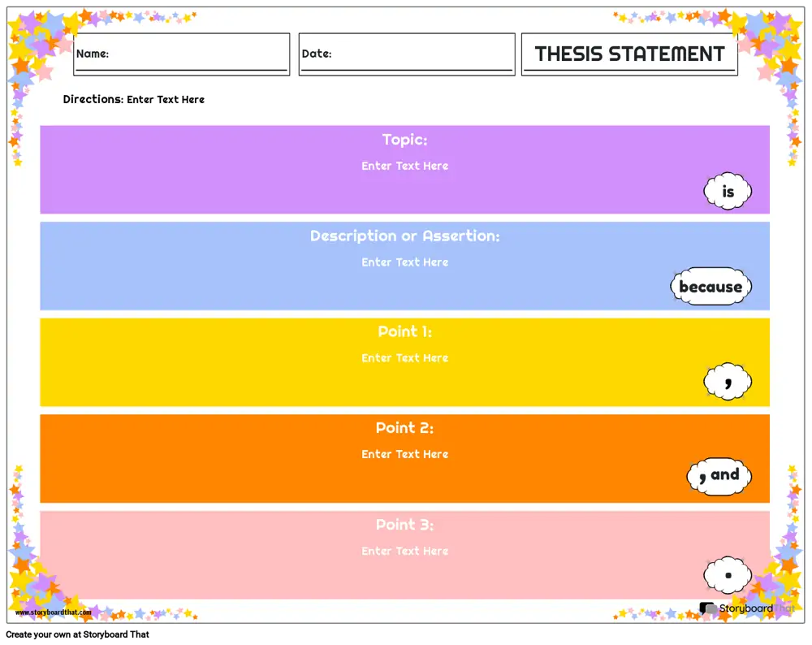The height and width of the screenshot is (645, 812).
Task: Select the "because" cloud bubble
Action: pyautogui.click(x=710, y=287)
